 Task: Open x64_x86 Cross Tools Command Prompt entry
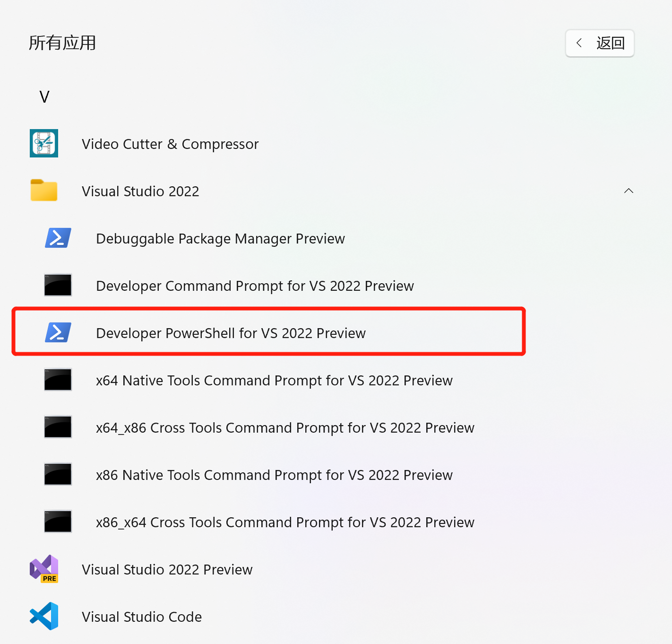[x=285, y=428]
